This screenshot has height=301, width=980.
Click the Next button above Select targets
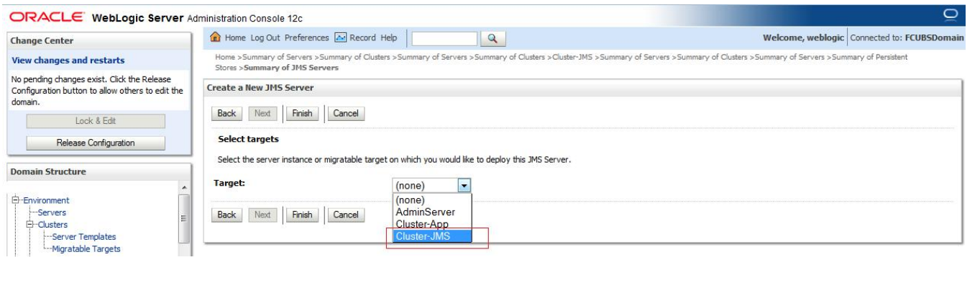click(262, 114)
